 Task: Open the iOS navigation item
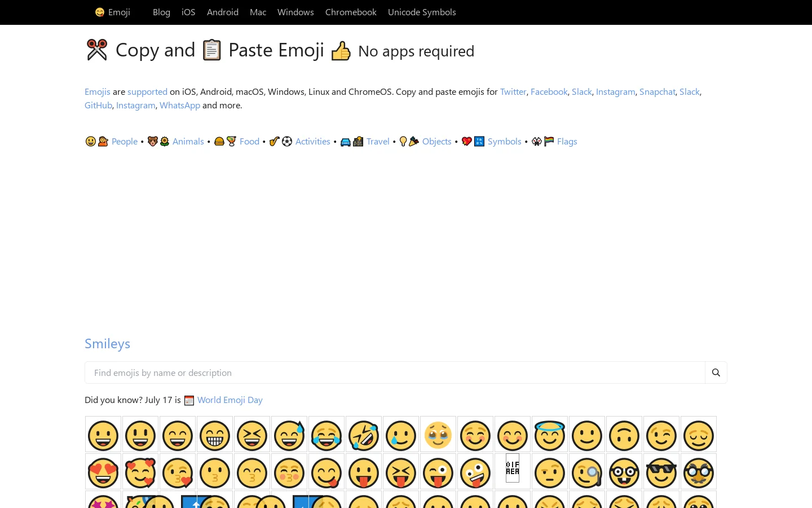tap(188, 12)
